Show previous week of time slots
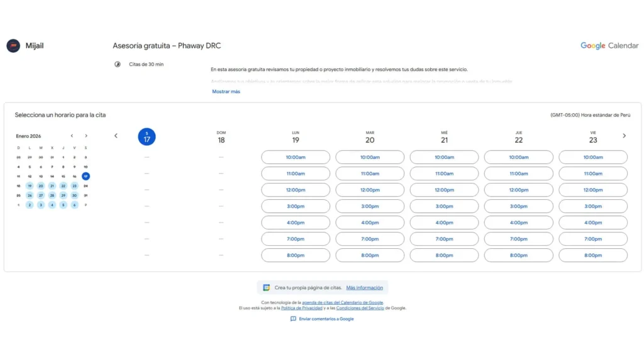644x362 pixels. [116, 136]
